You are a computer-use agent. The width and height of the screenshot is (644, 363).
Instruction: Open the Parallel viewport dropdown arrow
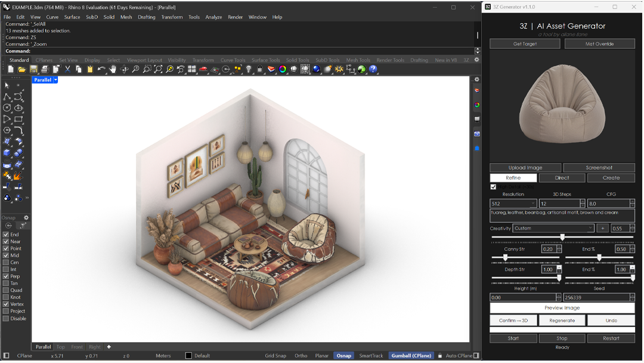pyautogui.click(x=55, y=80)
